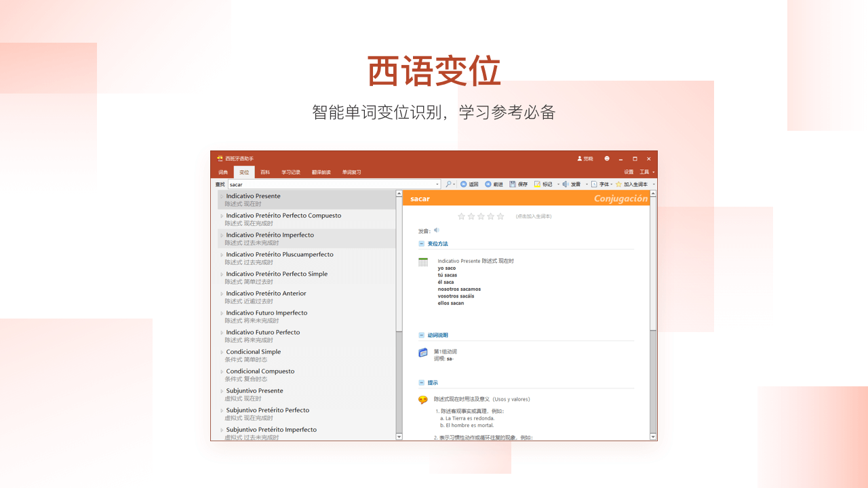Play pronunciation with the toolbar 发音 speaker icon
The image size is (868, 488).
point(566,184)
